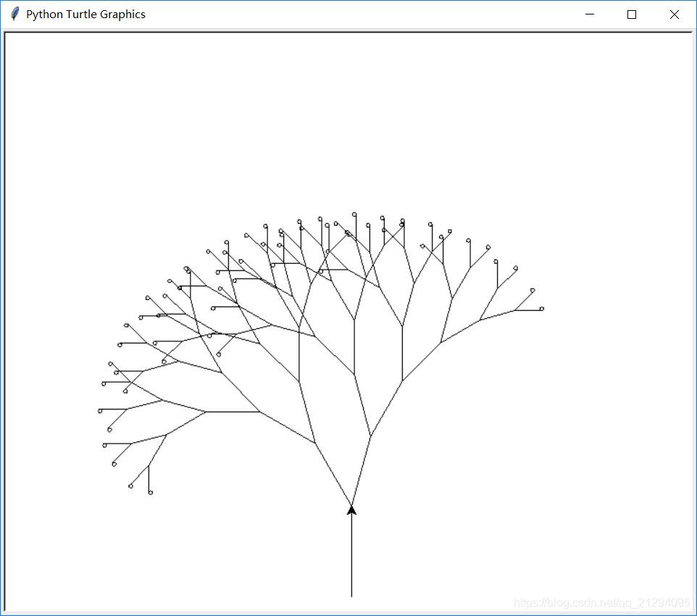Minimize the Python Turtle Graphics window

click(590, 14)
